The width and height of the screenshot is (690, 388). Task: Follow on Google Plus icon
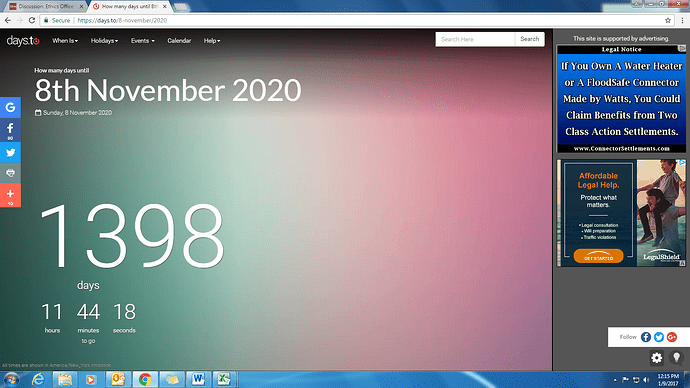click(x=672, y=337)
